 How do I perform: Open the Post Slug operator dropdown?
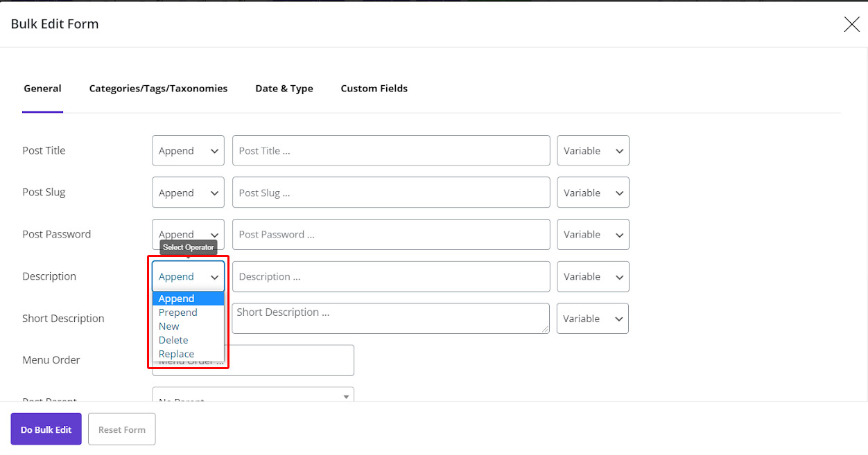(x=188, y=192)
